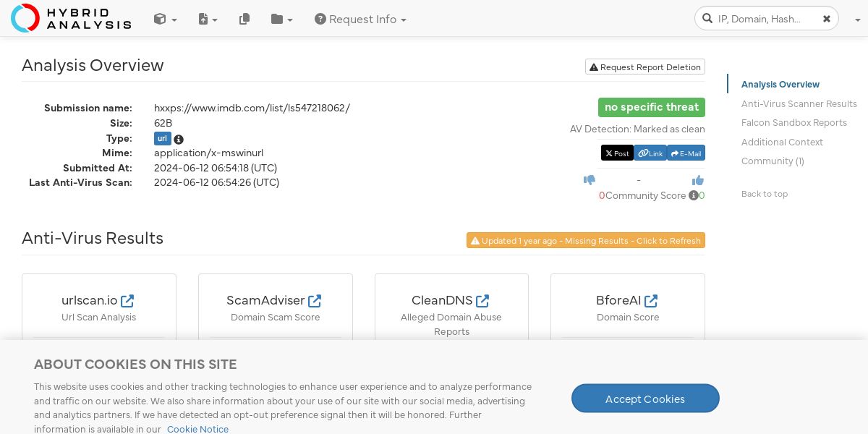Click Request Report Deletion button
This screenshot has height=434, width=868.
click(645, 67)
